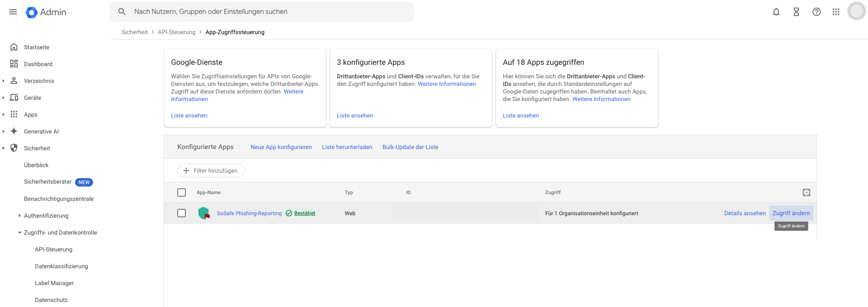Click the pending tasks hourglass icon
Screen dimensions: 868x307
(796, 12)
